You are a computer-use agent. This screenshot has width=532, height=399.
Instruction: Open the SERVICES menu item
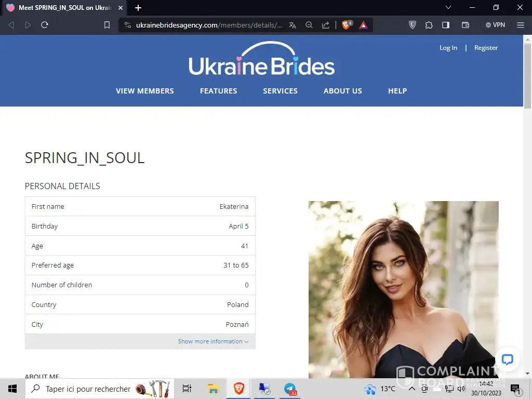point(280,91)
